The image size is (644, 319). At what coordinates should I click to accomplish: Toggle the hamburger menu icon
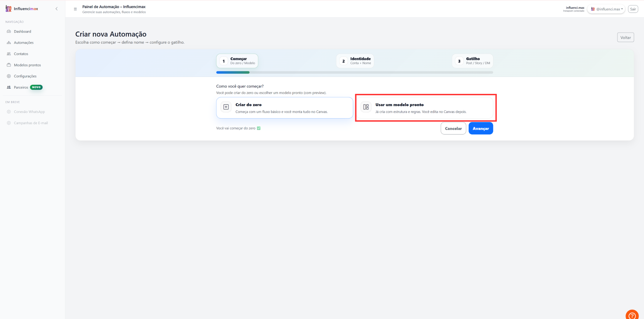tap(75, 9)
